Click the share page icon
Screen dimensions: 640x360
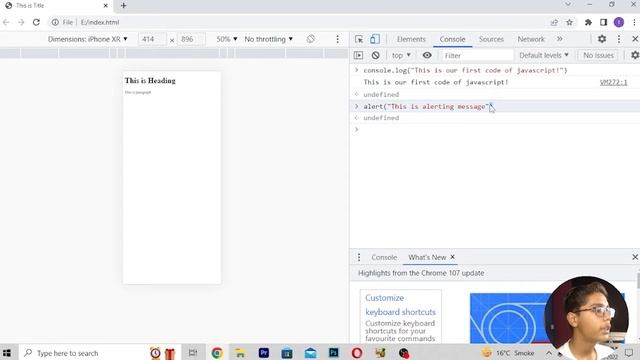554,22
